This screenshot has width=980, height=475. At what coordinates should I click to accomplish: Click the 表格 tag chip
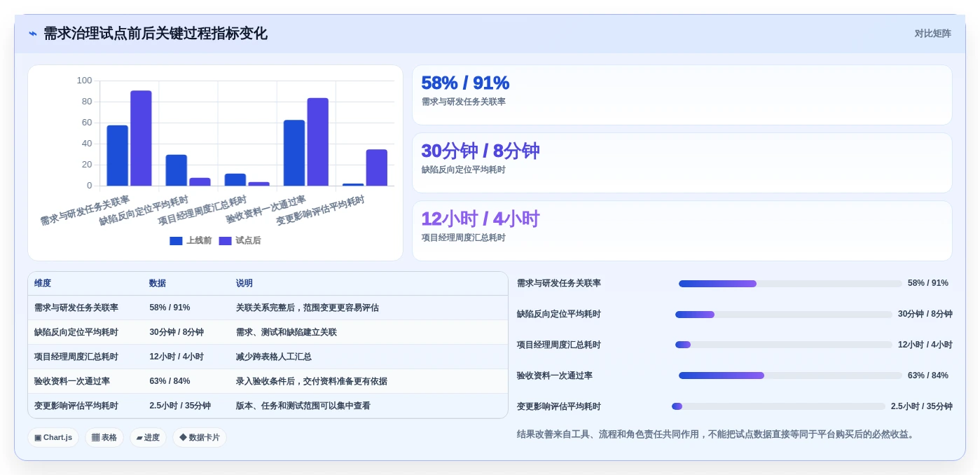pos(104,438)
